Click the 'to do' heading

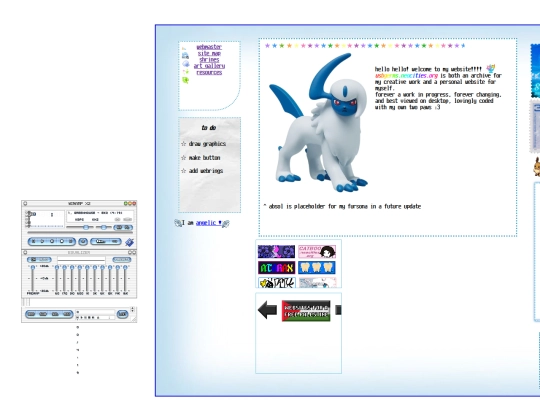tap(209, 128)
